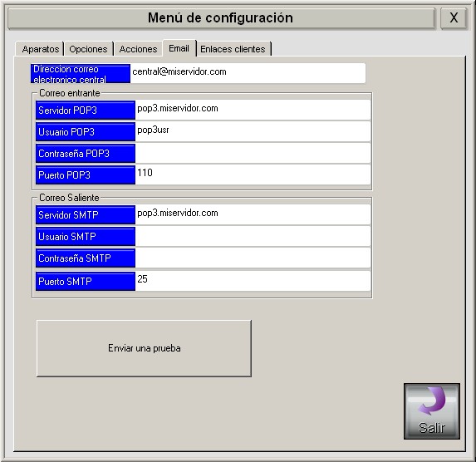Switch to the Aparatos tab
This screenshot has height=462, width=476.
[40, 49]
